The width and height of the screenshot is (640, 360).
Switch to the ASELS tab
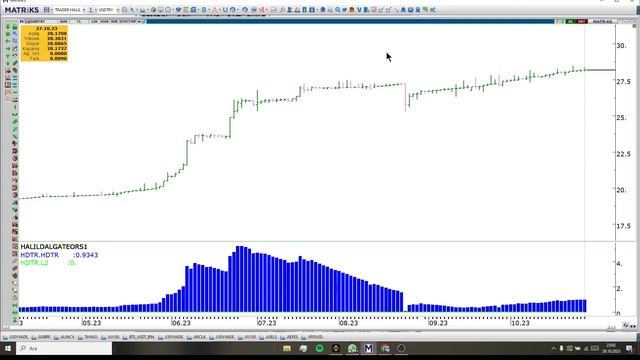(268, 337)
